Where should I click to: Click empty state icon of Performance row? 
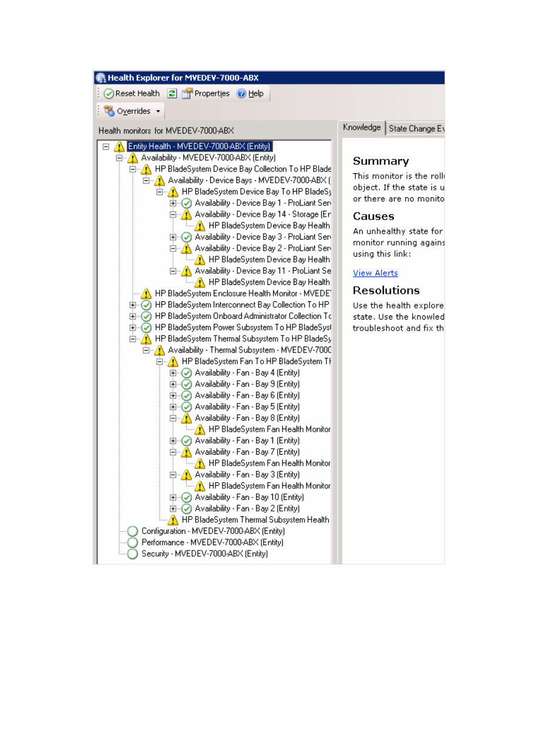pos(133,542)
